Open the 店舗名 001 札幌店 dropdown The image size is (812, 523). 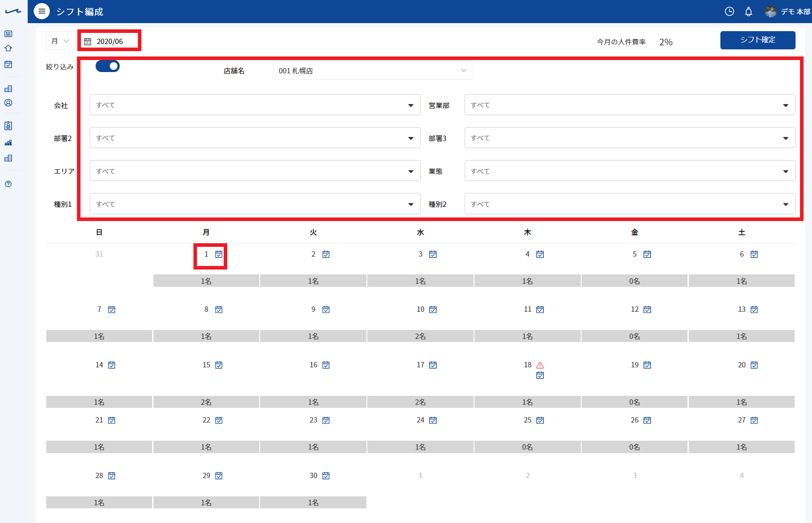373,71
